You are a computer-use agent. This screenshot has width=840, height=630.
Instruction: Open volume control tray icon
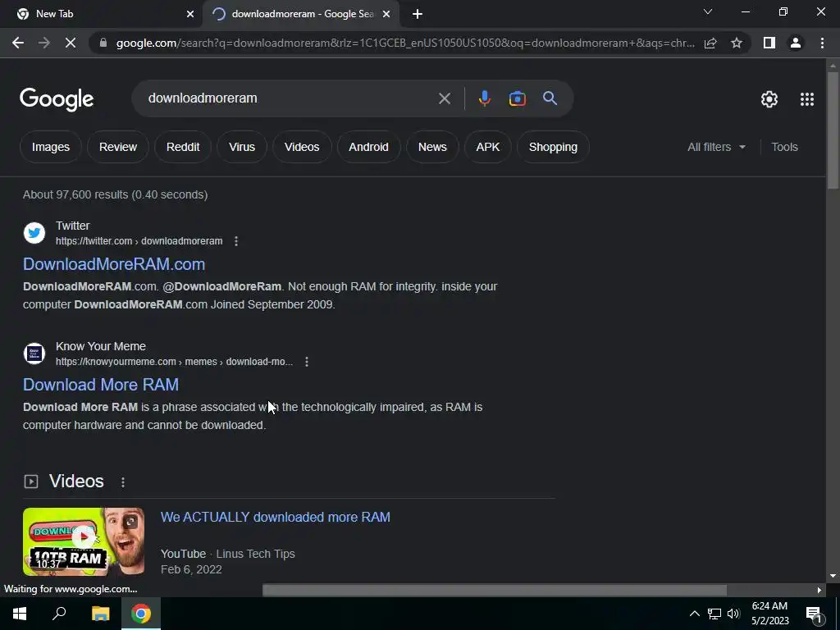pos(733,614)
